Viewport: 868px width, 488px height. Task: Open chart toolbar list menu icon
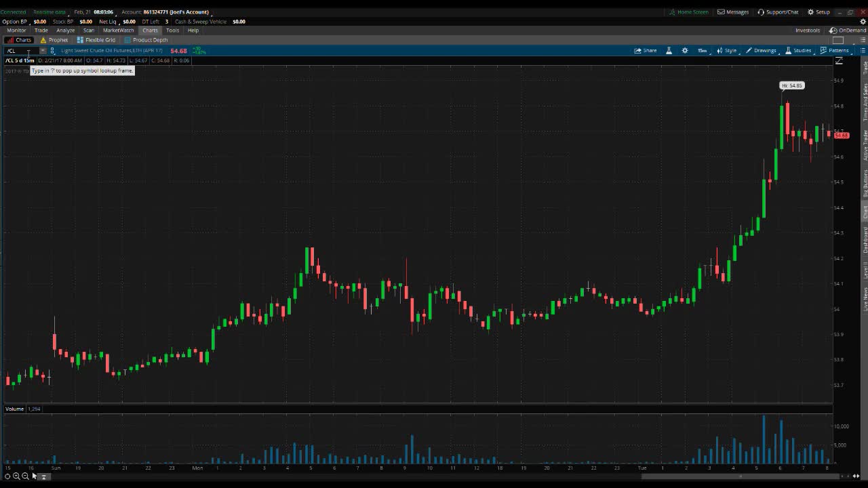pyautogui.click(x=863, y=51)
